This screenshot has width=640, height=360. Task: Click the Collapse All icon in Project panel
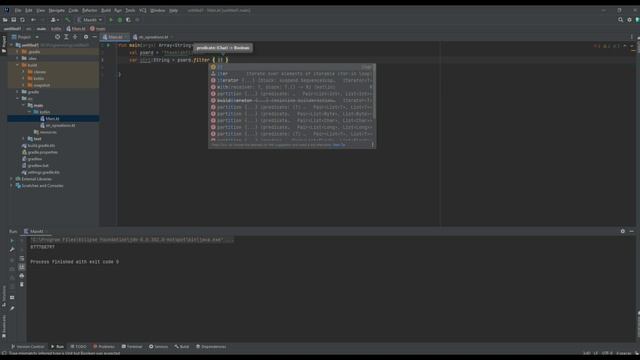click(x=75, y=37)
